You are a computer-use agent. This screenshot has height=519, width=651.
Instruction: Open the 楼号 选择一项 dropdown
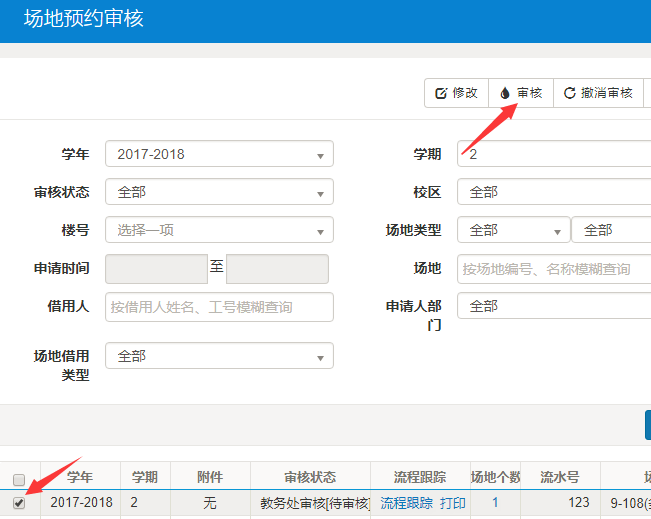coord(219,230)
